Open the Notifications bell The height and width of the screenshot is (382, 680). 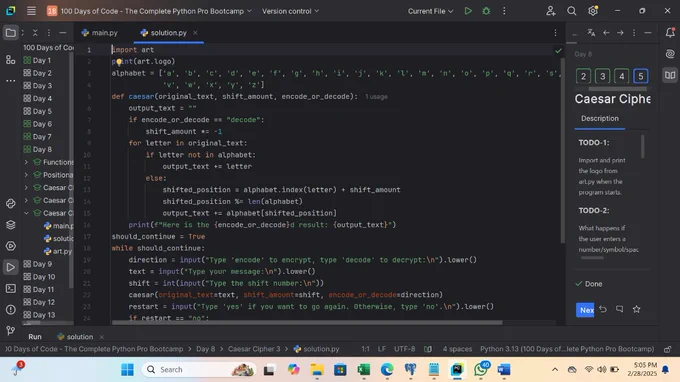[x=670, y=33]
